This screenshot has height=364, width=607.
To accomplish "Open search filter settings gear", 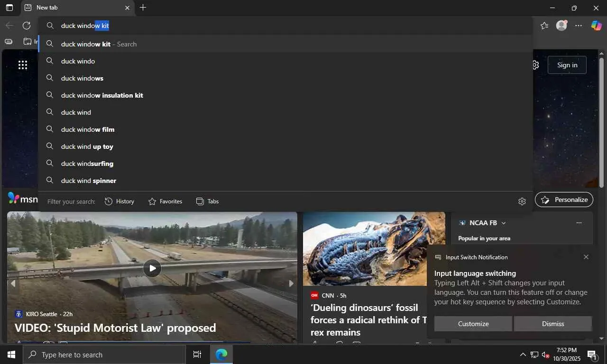I will tap(522, 201).
